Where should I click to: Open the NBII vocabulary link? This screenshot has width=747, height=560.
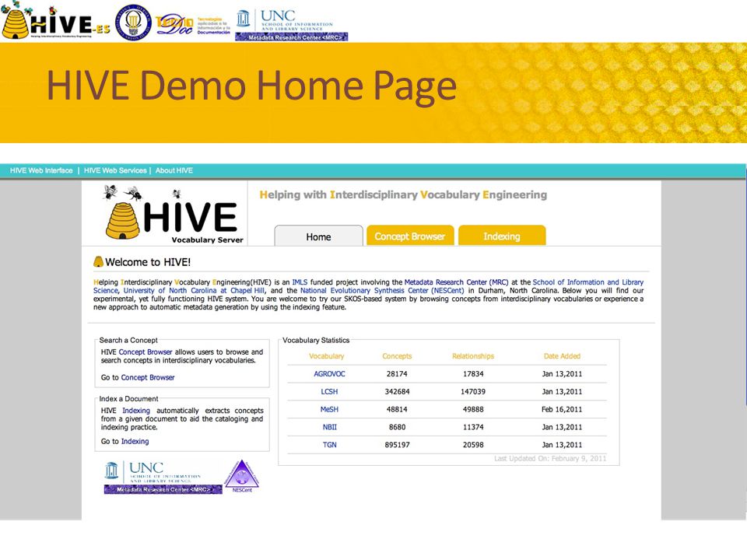[329, 427]
